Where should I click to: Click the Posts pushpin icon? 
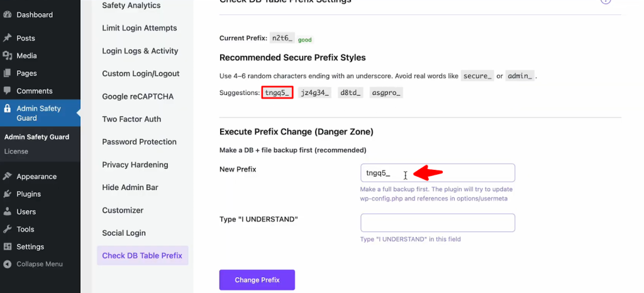[x=8, y=38]
